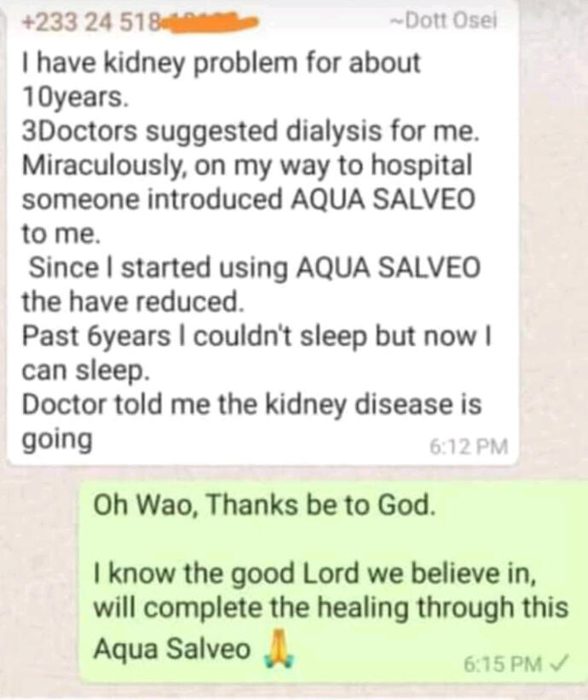Click the 6:12 PM message timestamp
588x700 pixels.
(x=469, y=446)
